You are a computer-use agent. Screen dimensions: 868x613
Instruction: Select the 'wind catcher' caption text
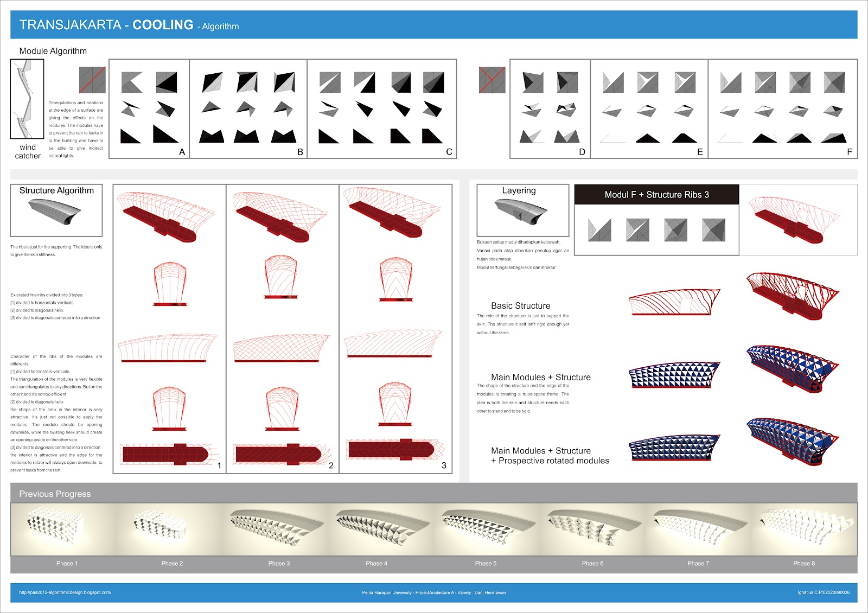click(28, 151)
